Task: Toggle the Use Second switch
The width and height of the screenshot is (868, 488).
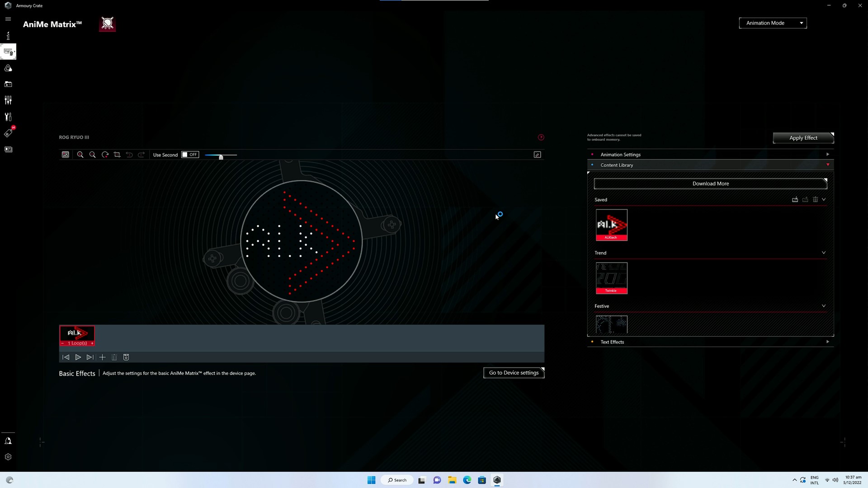Action: (x=190, y=155)
